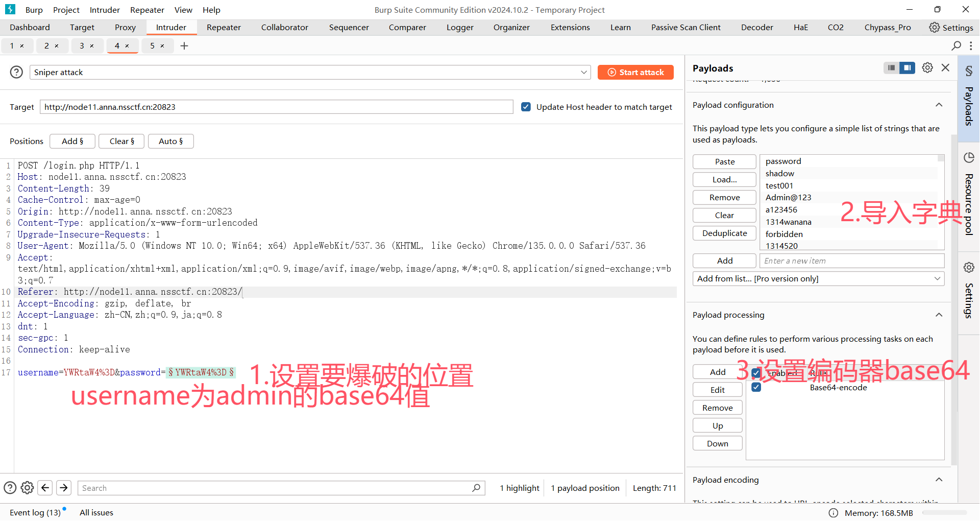Open Settings side tab gear icon
The image size is (980, 521).
pyautogui.click(x=968, y=267)
